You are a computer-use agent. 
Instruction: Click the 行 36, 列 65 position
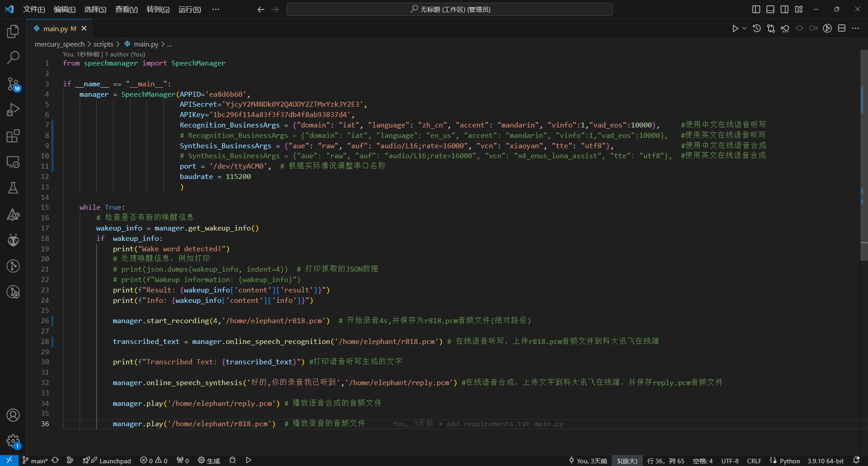(665, 461)
